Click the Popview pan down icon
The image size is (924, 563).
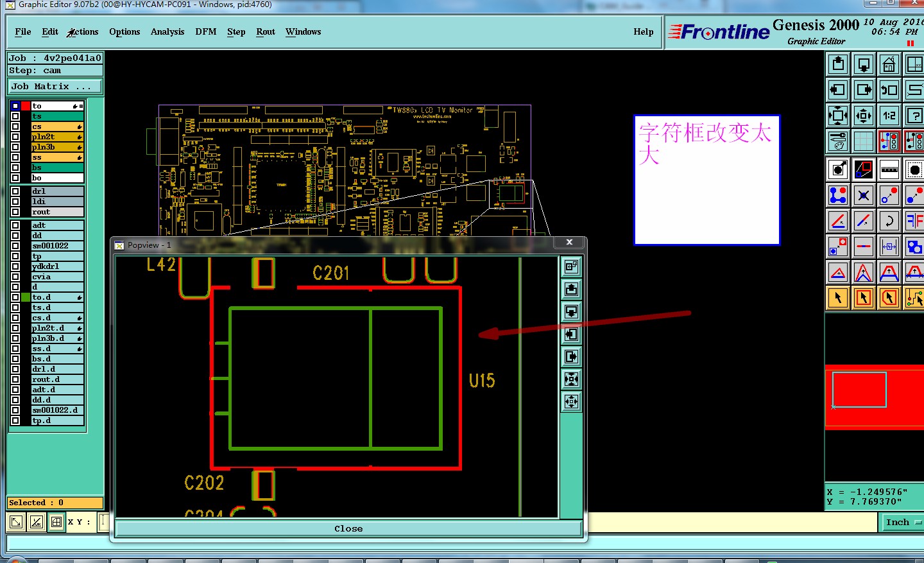click(x=571, y=312)
